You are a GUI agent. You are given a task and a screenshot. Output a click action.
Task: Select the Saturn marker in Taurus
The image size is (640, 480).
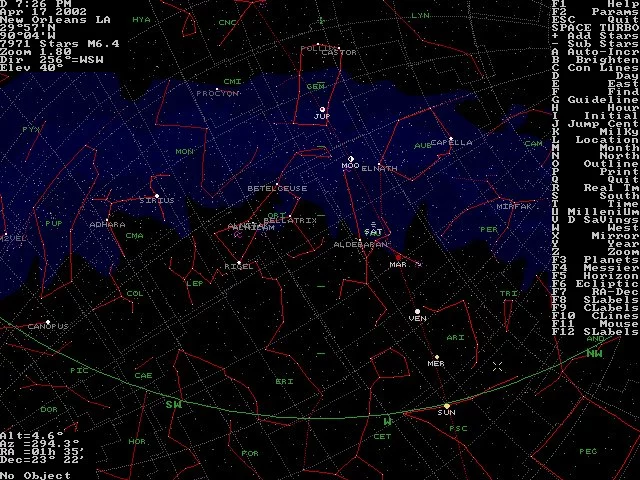pyautogui.click(x=373, y=224)
